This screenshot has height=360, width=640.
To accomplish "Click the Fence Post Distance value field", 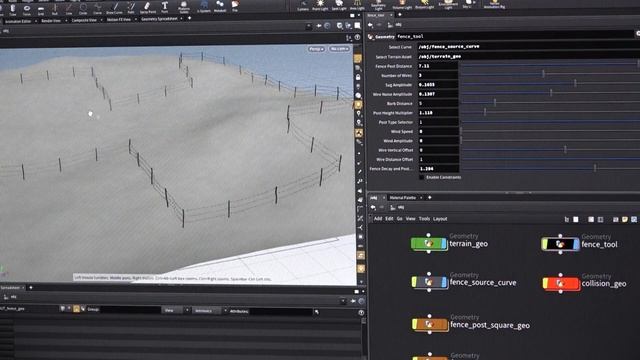I will 438,66.
